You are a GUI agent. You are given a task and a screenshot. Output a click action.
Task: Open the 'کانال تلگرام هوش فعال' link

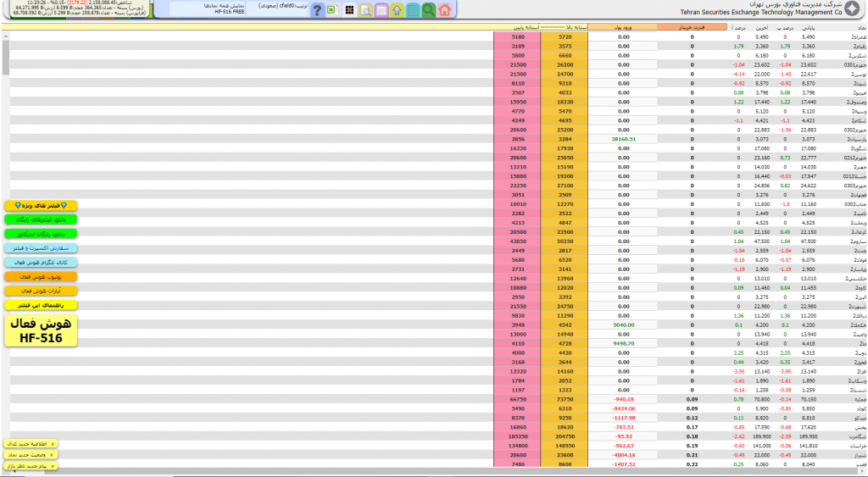(x=41, y=263)
